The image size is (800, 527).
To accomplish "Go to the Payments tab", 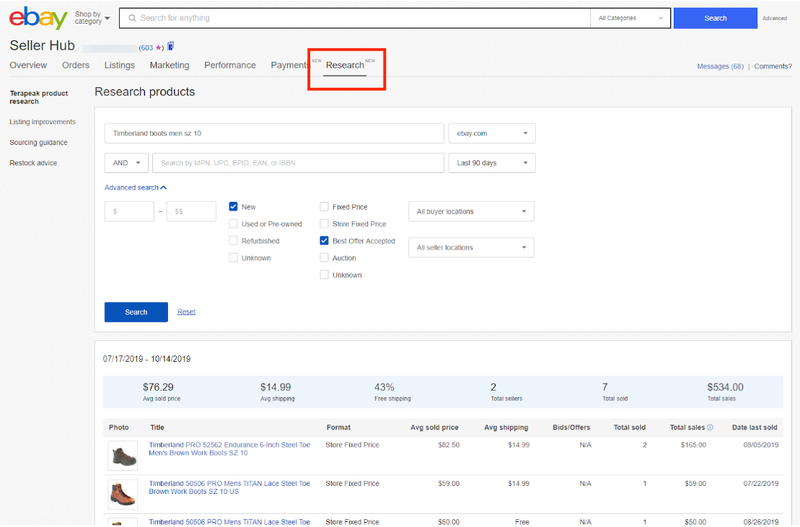I will [x=289, y=65].
